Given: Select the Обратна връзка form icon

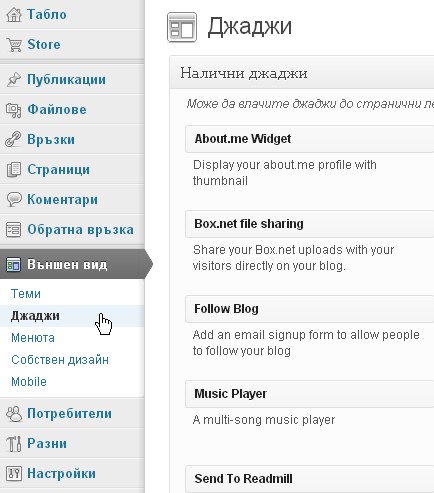Looking at the screenshot, I should pos(14,230).
